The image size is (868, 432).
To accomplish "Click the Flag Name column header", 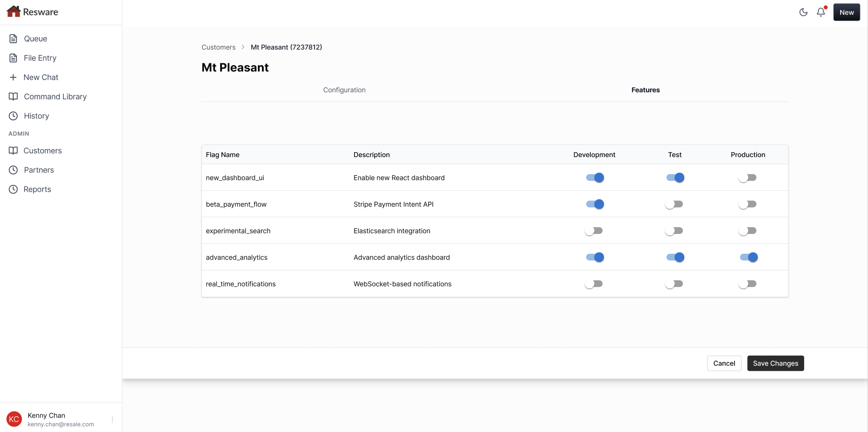I will click(222, 154).
